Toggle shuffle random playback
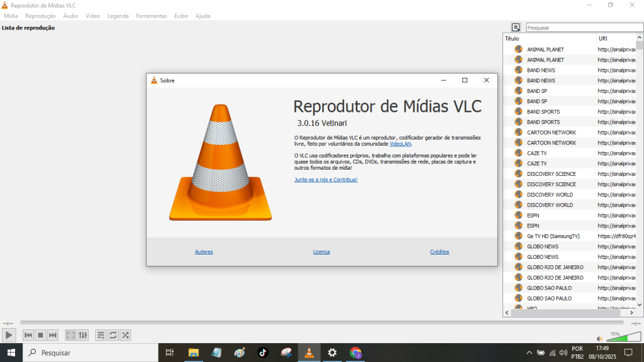The height and width of the screenshot is (362, 644). click(x=125, y=336)
